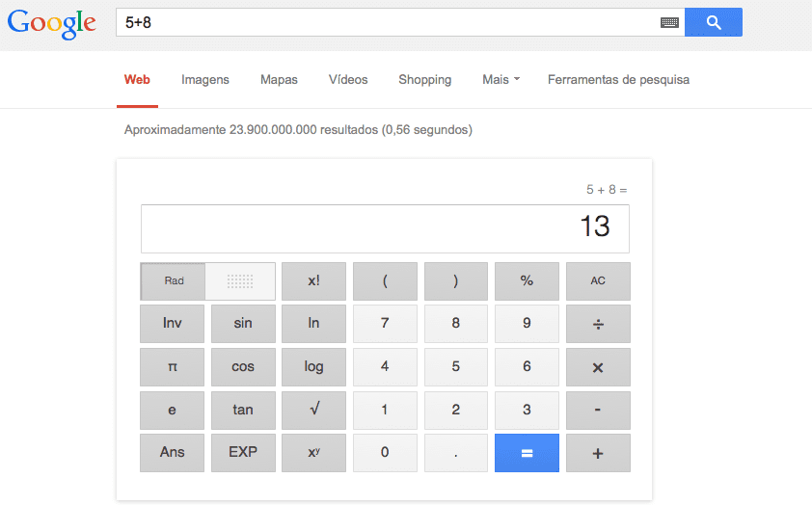Click the close parenthesis ) key

(456, 281)
